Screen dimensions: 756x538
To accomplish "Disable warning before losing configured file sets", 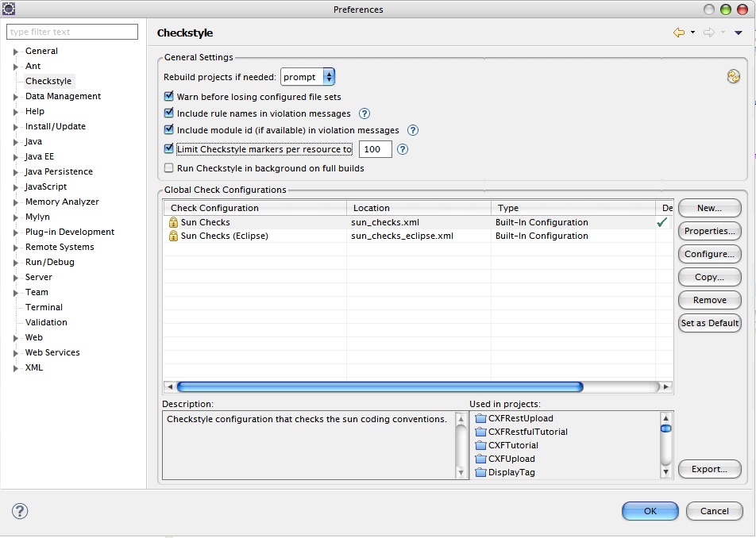I will [x=169, y=97].
